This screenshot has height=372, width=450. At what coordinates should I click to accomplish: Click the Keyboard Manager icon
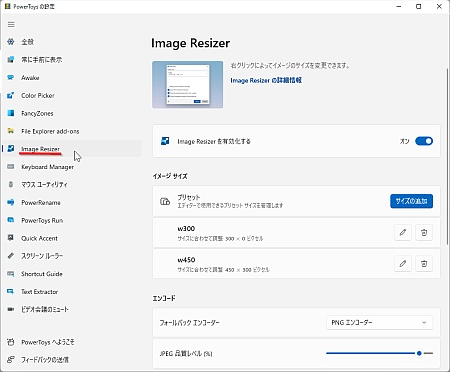coord(11,167)
